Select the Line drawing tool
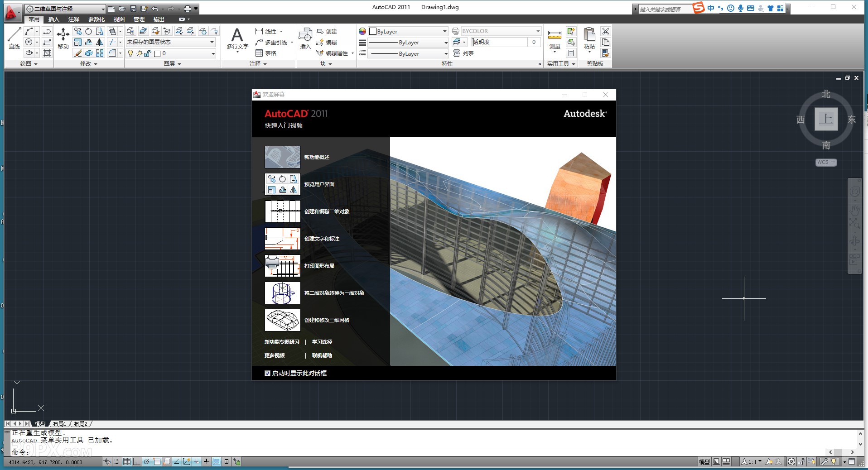This screenshot has height=470, width=868. coord(14,36)
